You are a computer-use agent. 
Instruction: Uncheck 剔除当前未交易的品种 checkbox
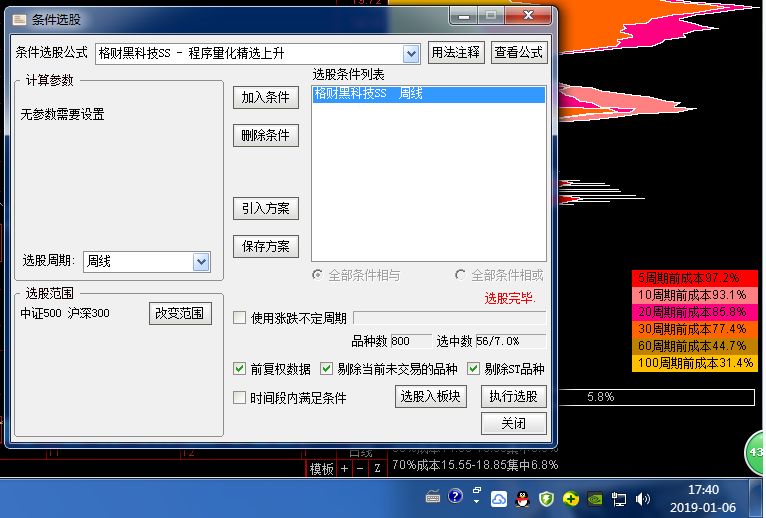[326, 368]
